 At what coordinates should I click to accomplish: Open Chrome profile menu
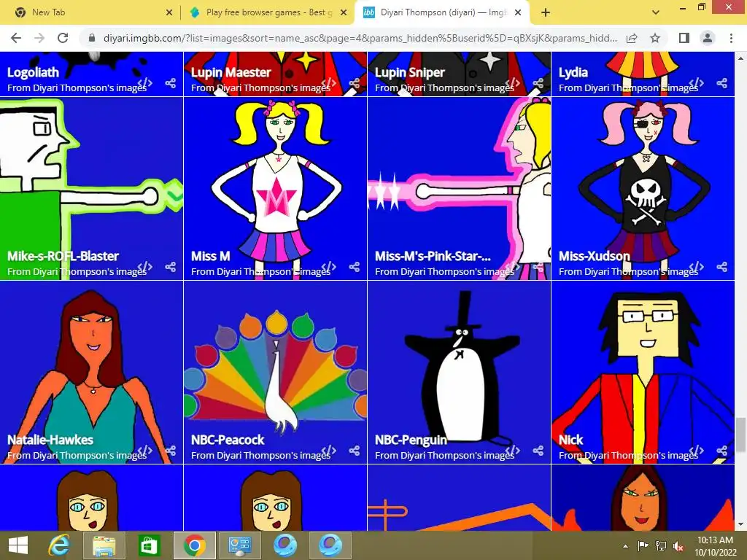pos(708,38)
